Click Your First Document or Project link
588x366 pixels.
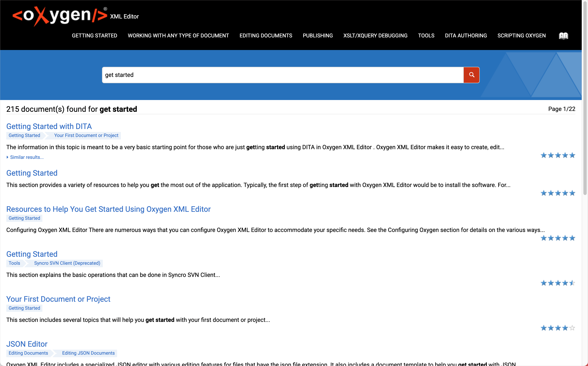pyautogui.click(x=58, y=299)
